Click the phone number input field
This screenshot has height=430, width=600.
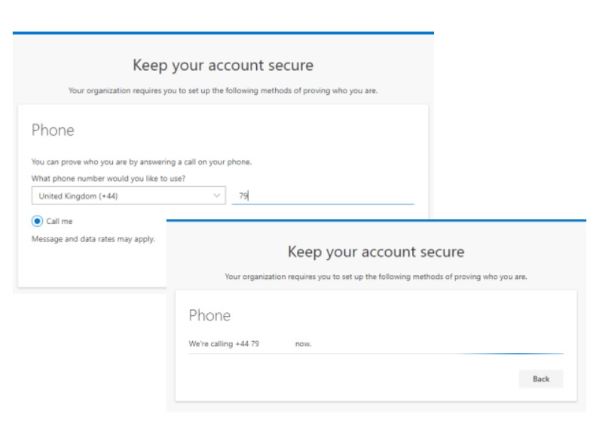point(322,196)
